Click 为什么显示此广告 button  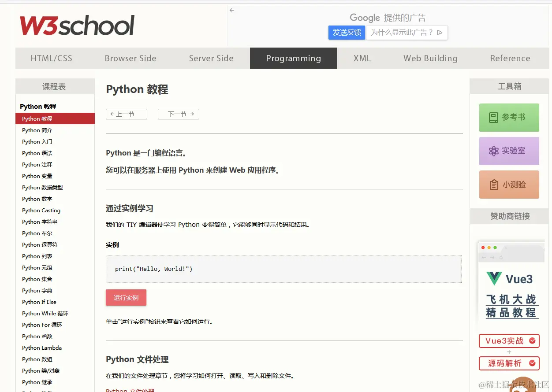pos(407,33)
